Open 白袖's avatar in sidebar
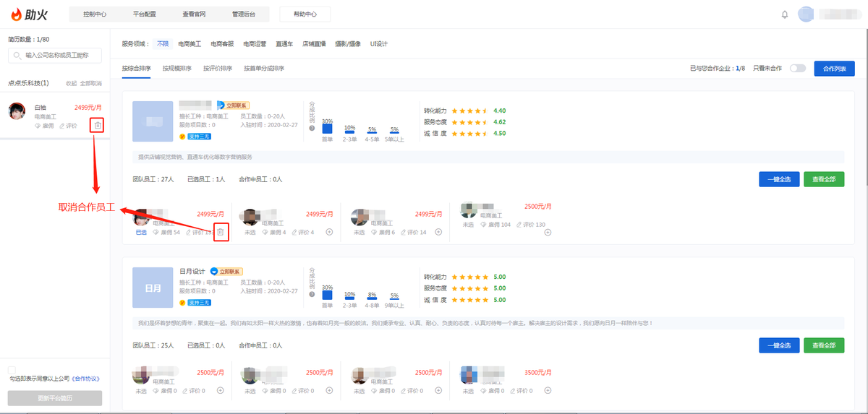868x414 pixels. (17, 111)
